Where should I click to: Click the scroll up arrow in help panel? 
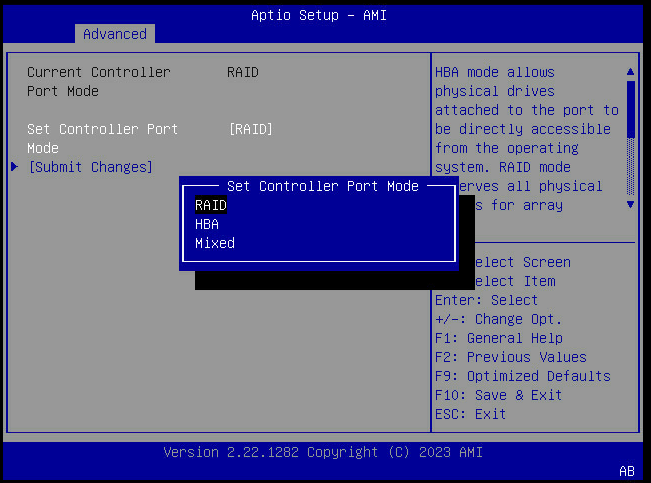630,72
